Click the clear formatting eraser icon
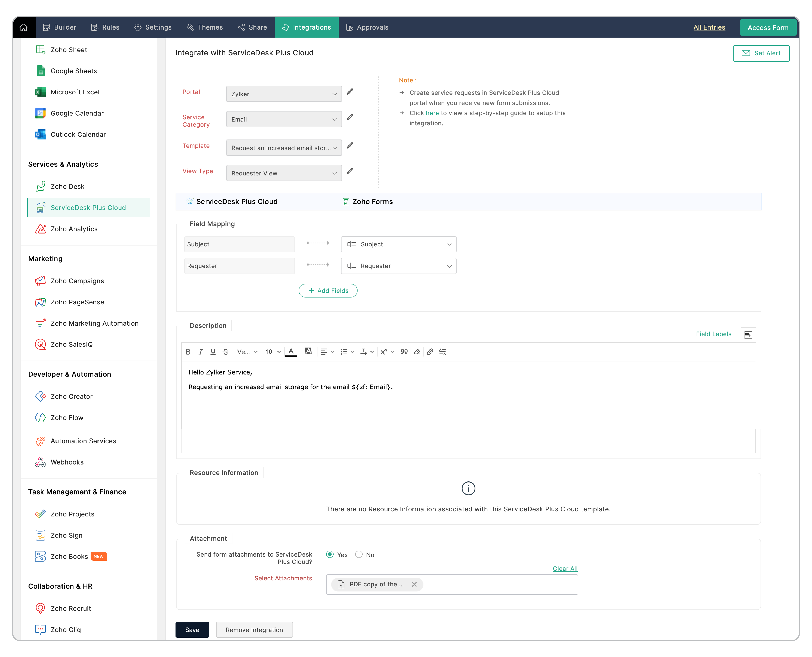The height and width of the screenshot is (657, 812). 417,352
